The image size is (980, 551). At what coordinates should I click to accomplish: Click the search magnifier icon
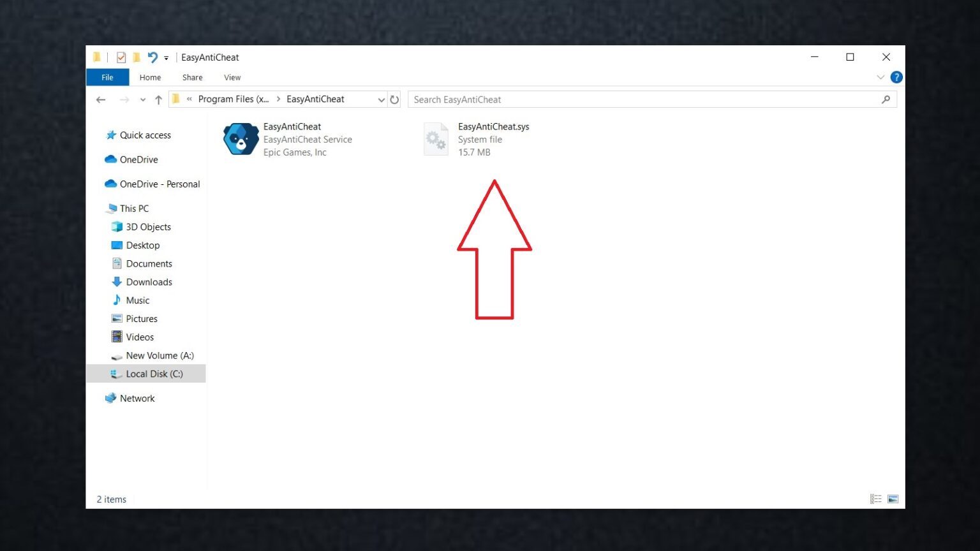(x=886, y=99)
